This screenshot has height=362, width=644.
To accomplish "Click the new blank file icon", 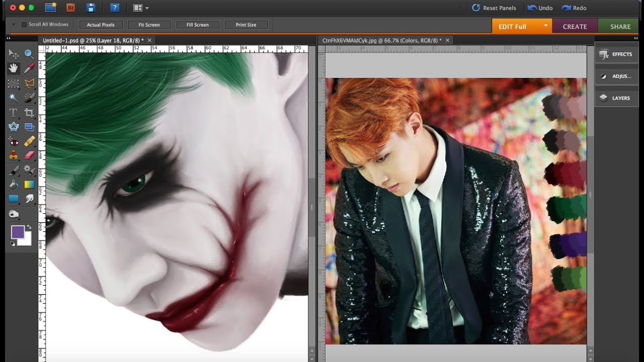I will coord(51,8).
